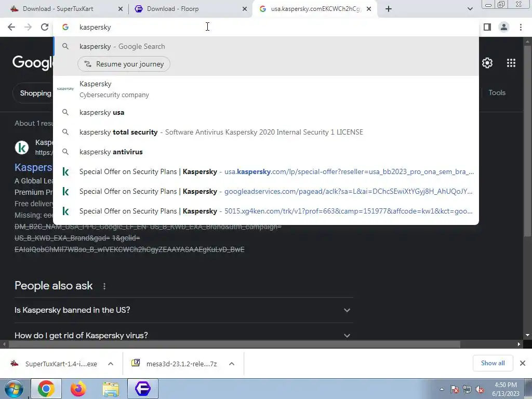Screen dimensions: 532x399
Task: Select 'kaspersky total security' suggestion
Action: (266, 132)
